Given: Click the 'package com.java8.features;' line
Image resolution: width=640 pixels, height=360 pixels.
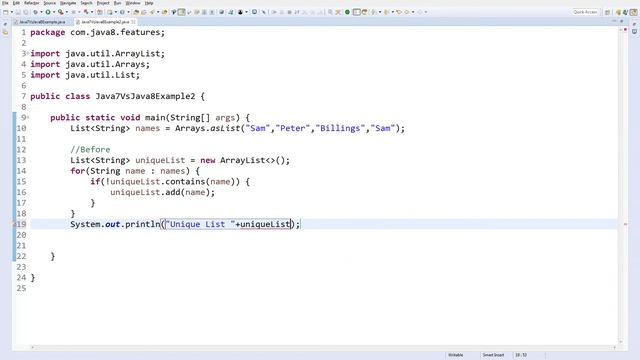Looking at the screenshot, I should tap(98, 32).
